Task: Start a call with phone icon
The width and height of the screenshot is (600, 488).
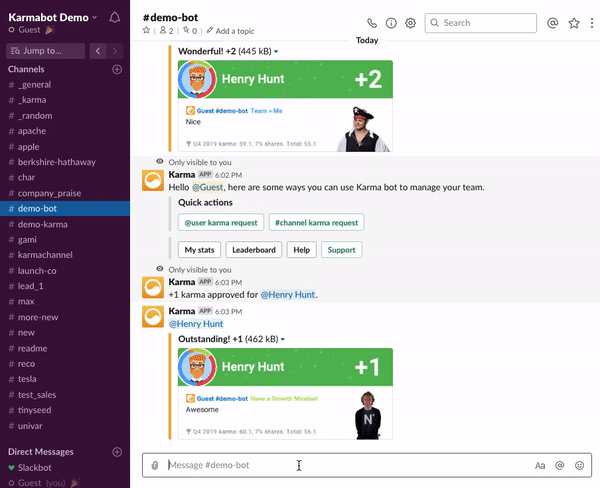Action: [372, 23]
